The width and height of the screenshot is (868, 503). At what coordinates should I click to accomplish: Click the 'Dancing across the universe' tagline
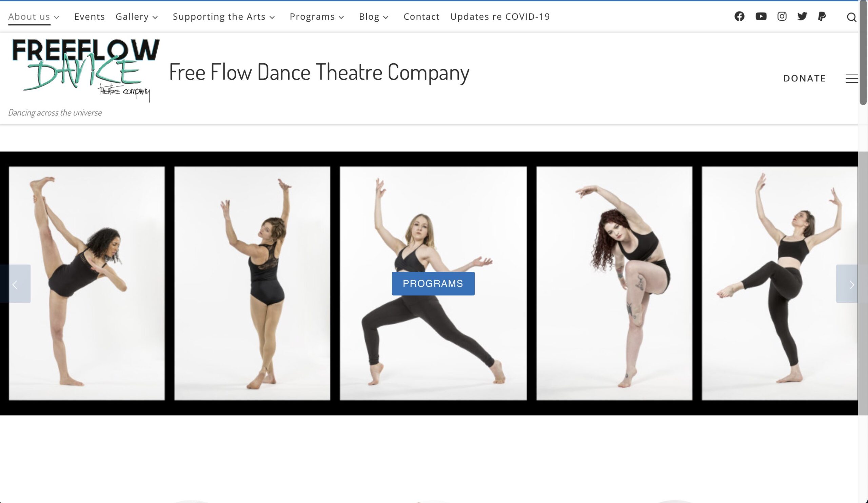[x=55, y=113]
